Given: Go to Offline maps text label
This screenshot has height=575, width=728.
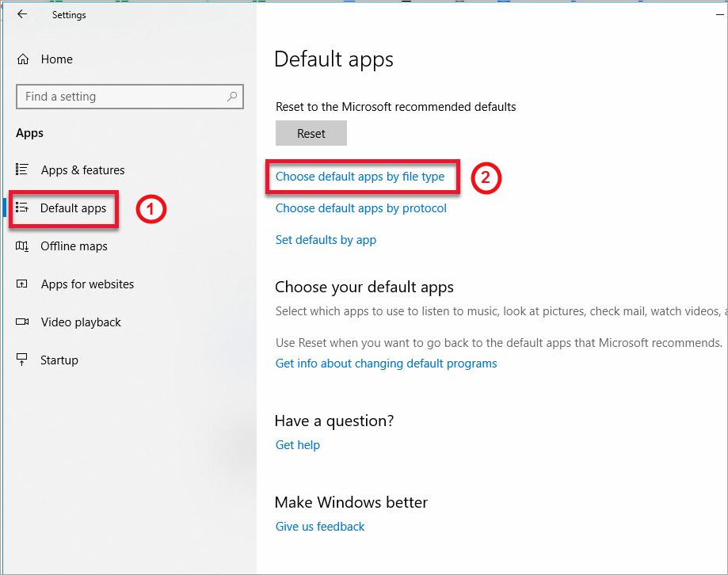Looking at the screenshot, I should click(74, 246).
